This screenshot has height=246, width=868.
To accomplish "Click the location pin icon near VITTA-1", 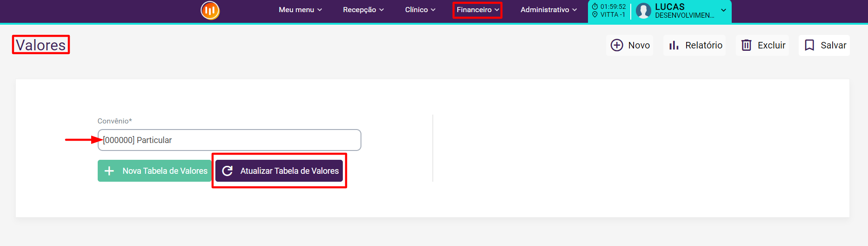I will pyautogui.click(x=595, y=14).
